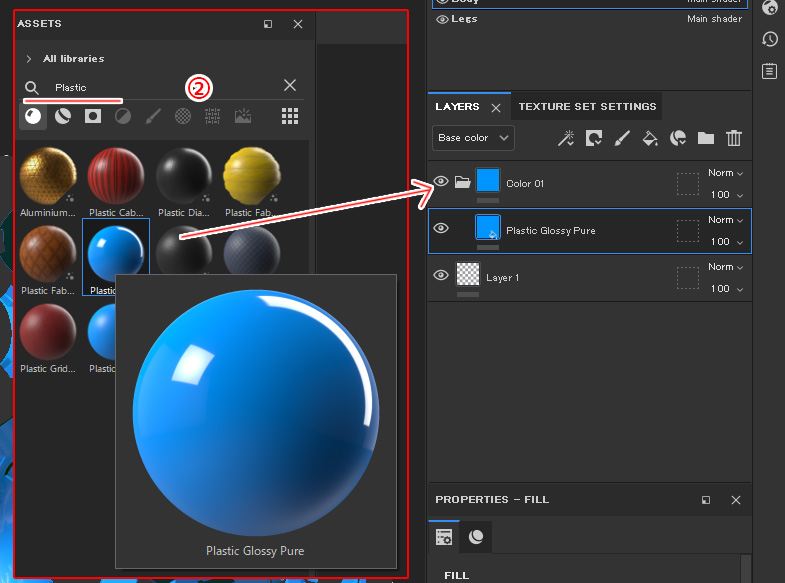Hide Layer 1 with its eye icon
The height and width of the screenshot is (583, 785).
[x=441, y=275]
